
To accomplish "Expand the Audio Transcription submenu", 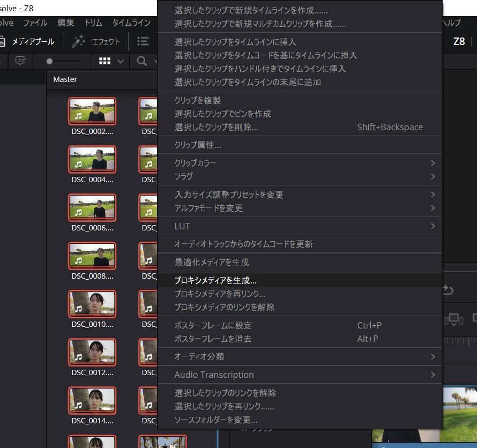I will pos(300,375).
